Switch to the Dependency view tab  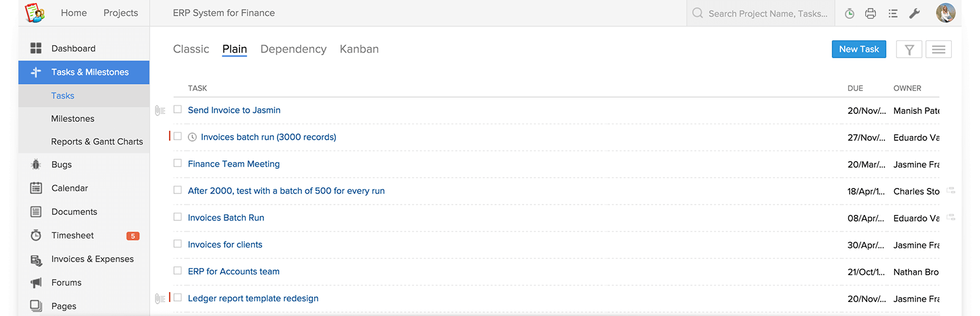coord(293,49)
